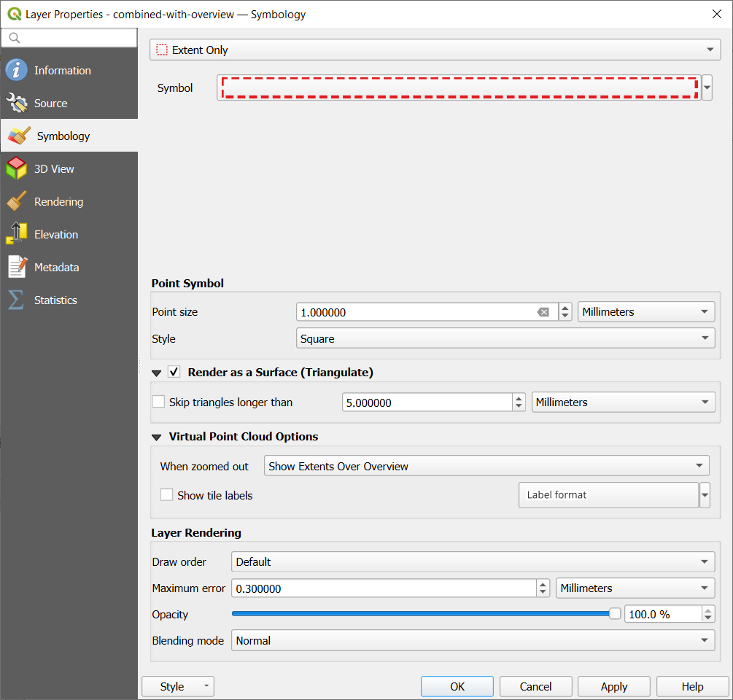
Task: Open the Elevation settings icon
Action: point(16,235)
